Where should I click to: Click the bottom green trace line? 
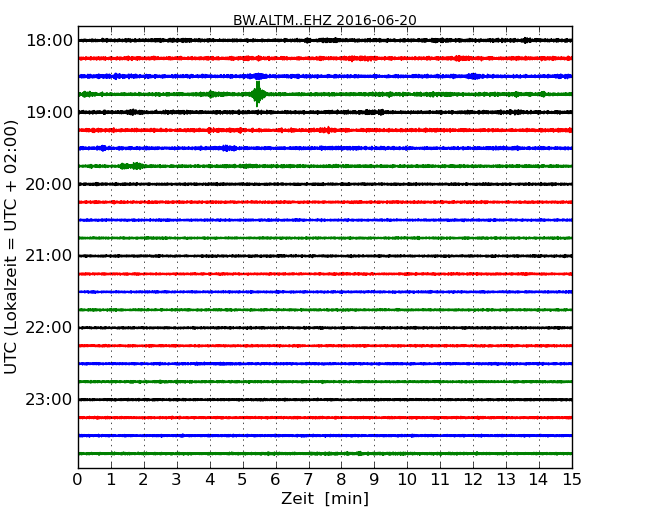325,454
